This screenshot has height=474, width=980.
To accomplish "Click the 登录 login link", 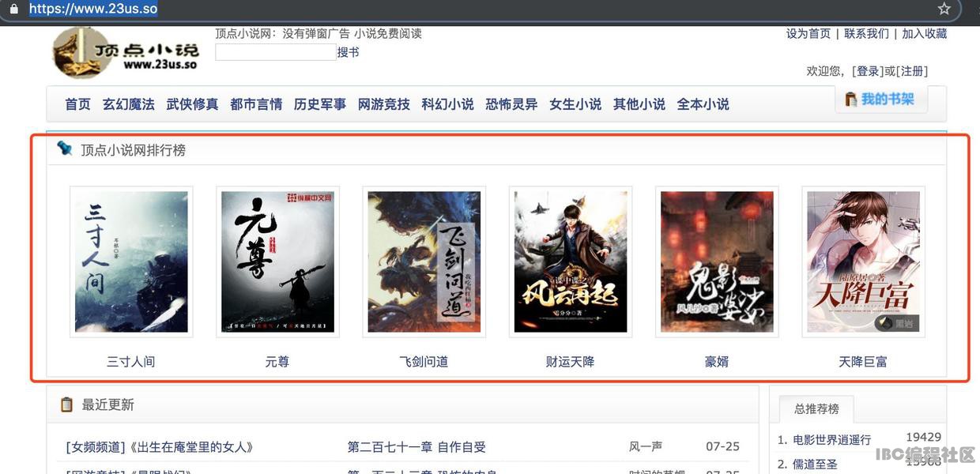I will (x=869, y=71).
